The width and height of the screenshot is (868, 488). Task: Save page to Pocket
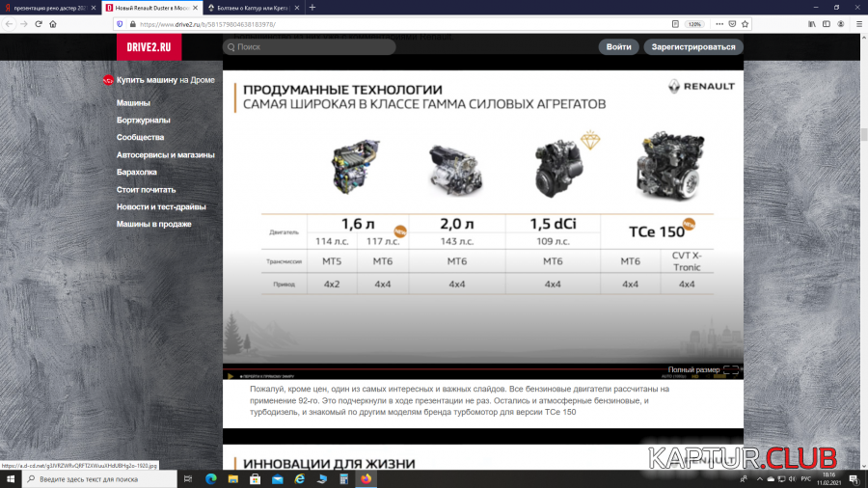(x=732, y=24)
